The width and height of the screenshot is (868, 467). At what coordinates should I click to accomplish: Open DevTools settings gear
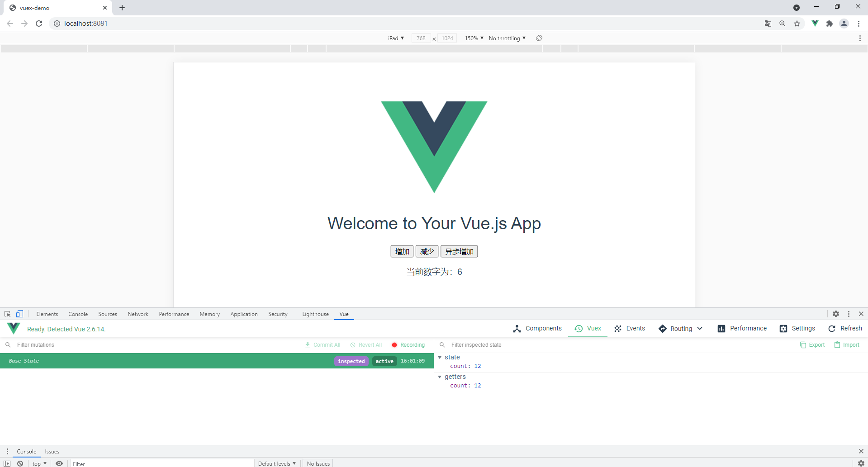(x=836, y=314)
